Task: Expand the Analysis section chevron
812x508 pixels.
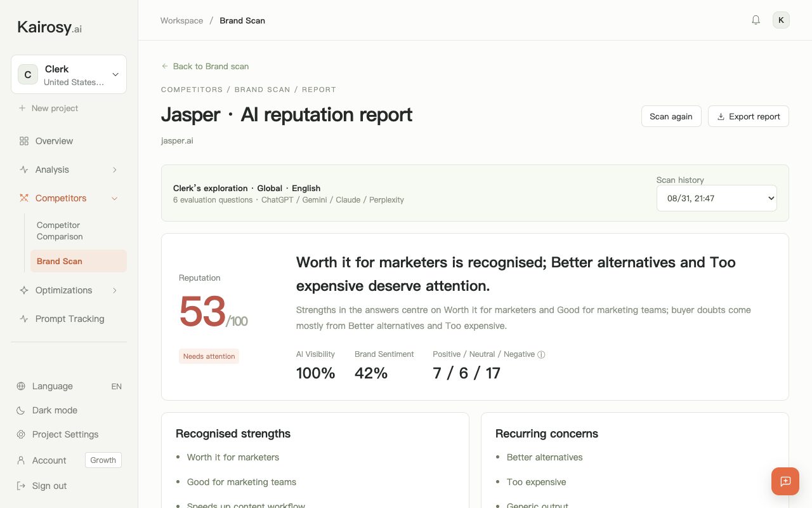Action: tap(115, 170)
